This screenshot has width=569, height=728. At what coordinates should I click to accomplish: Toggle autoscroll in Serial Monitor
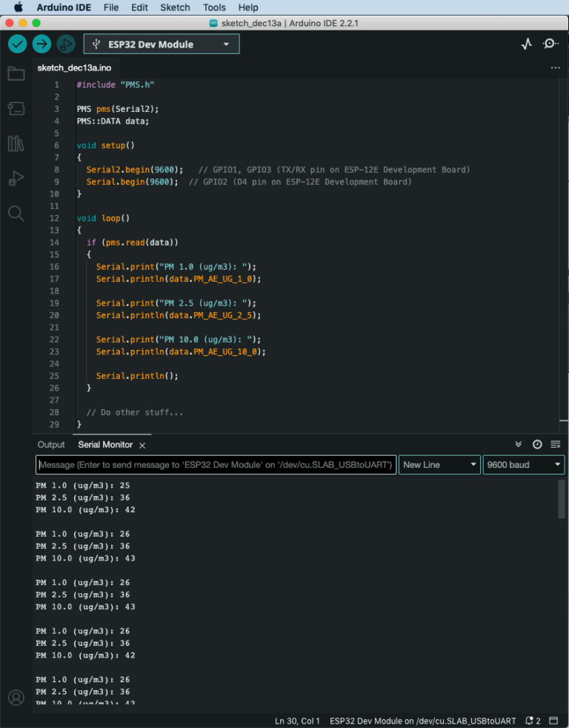(x=519, y=445)
